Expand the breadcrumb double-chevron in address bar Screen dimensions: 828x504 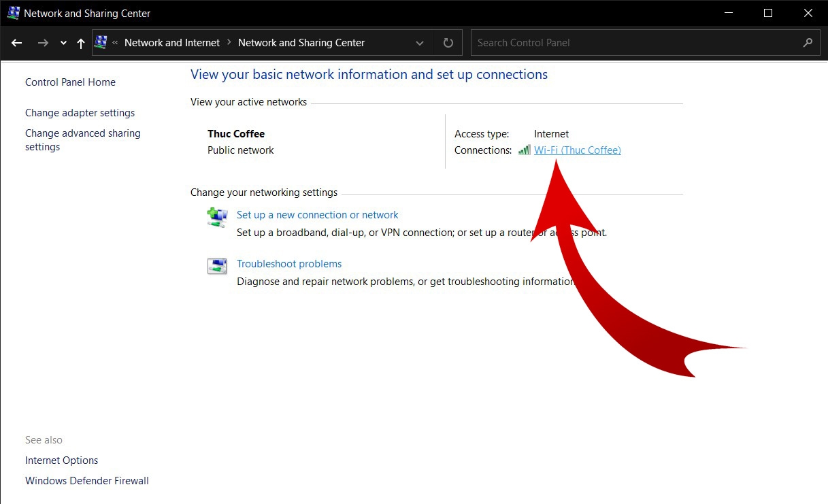115,42
